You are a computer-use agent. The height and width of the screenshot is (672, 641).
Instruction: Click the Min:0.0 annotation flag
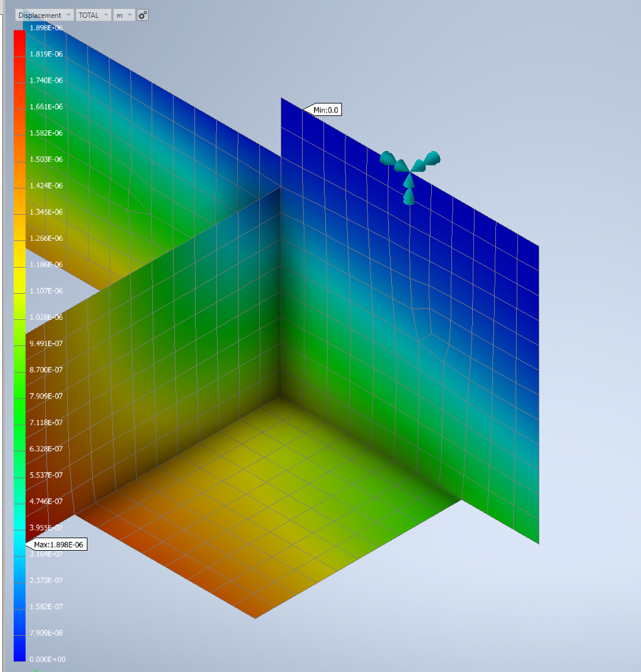click(x=326, y=109)
